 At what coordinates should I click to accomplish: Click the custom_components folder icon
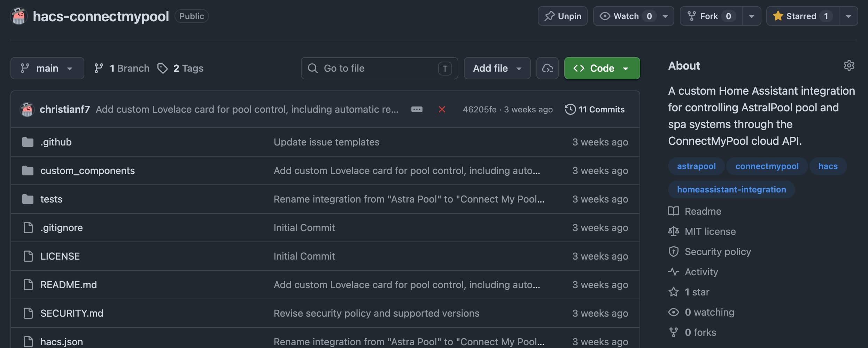point(28,171)
